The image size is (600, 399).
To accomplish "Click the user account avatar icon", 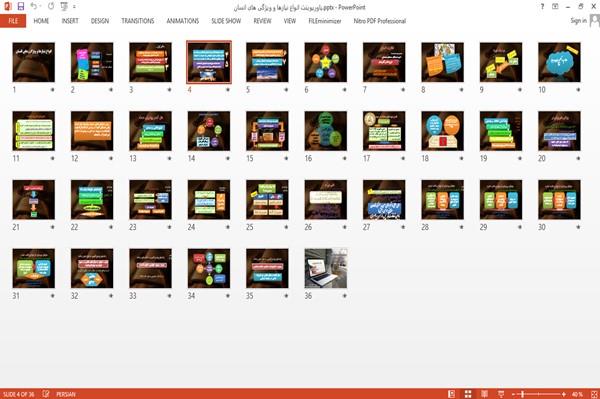I will point(595,21).
